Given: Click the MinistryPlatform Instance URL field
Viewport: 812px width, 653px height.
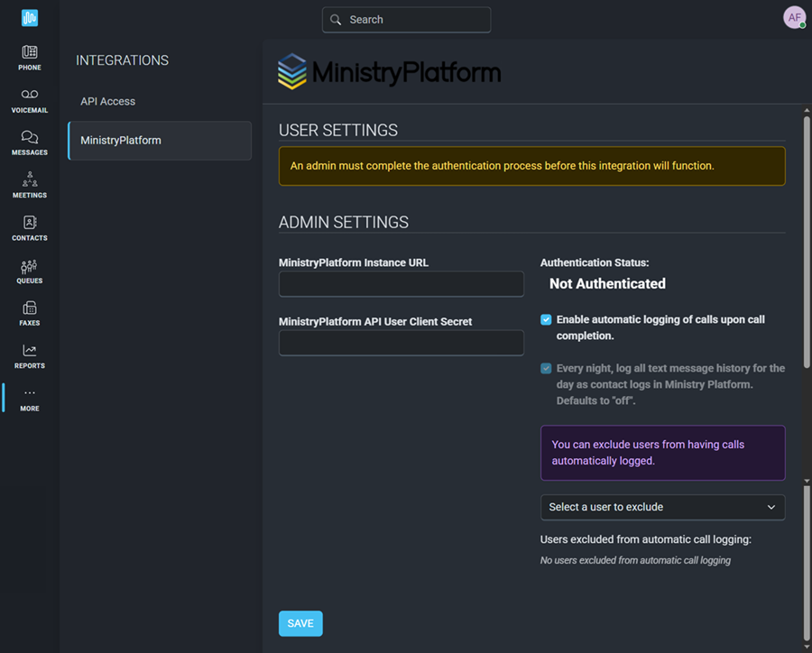Looking at the screenshot, I should tap(401, 284).
